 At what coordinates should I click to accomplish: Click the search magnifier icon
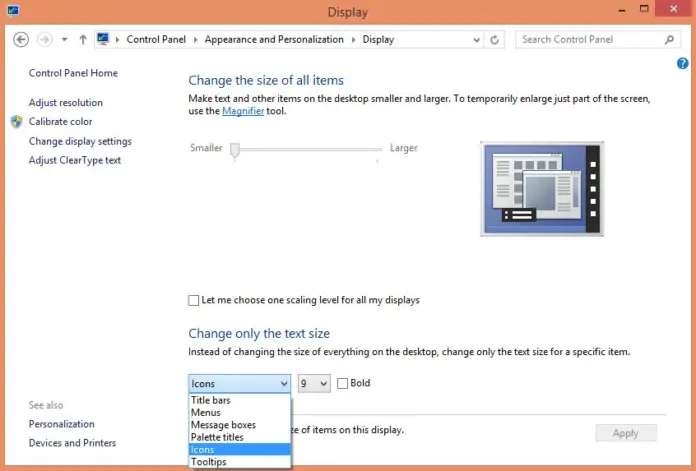tap(670, 40)
